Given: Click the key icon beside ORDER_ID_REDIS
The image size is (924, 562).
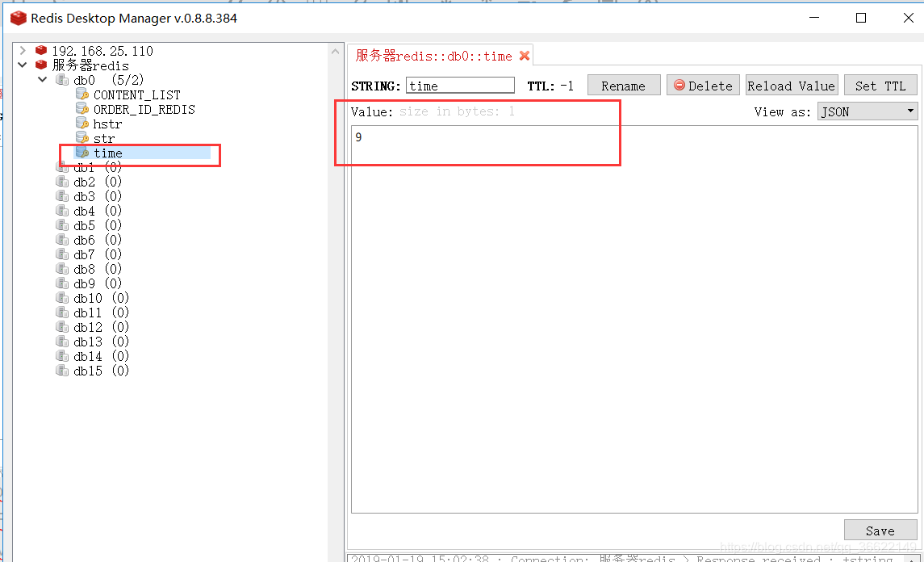Looking at the screenshot, I should (82, 109).
